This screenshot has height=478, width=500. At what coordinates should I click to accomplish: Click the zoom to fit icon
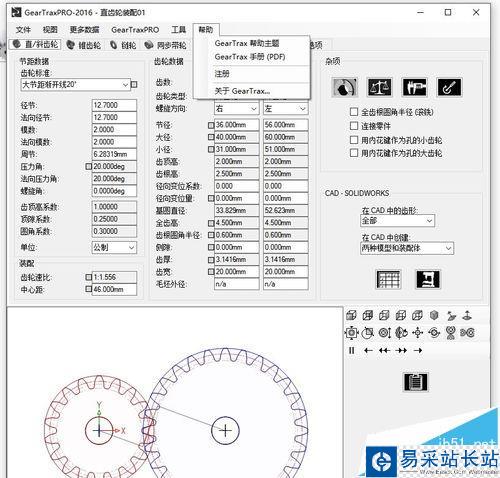351,333
